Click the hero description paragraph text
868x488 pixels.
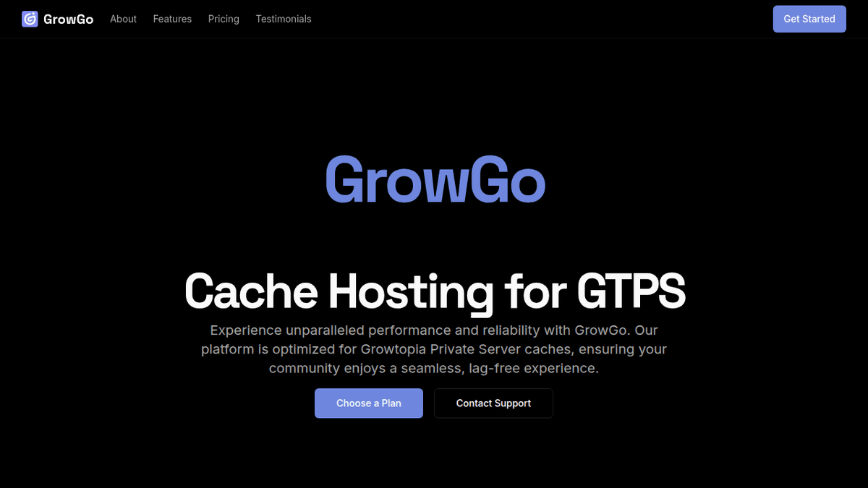tap(434, 349)
